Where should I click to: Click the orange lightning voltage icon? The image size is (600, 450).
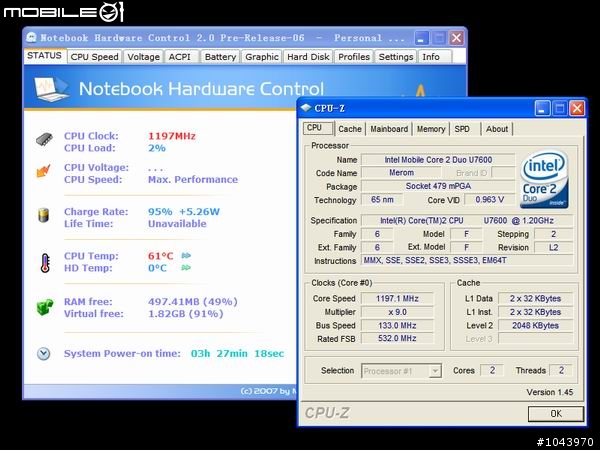[44, 171]
